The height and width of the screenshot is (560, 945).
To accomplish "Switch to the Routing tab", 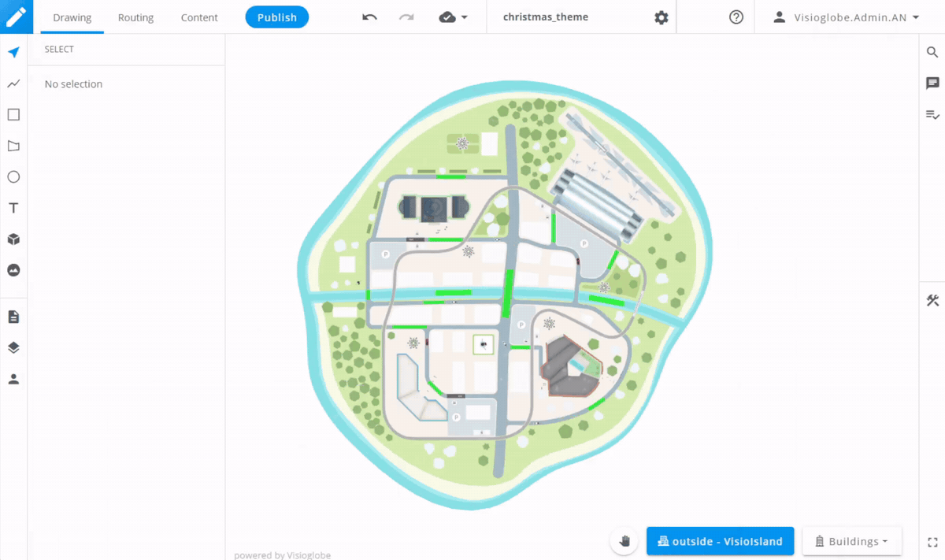I will click(135, 17).
